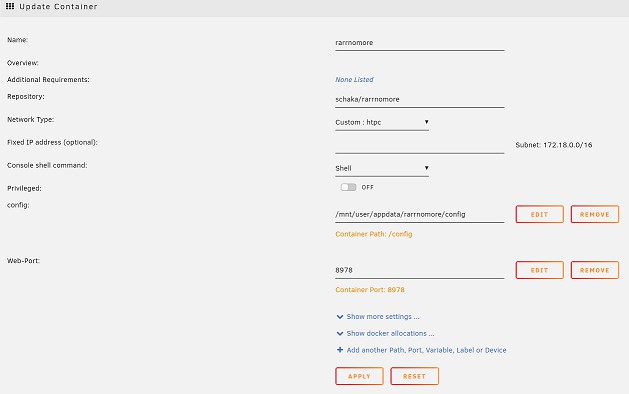The width and height of the screenshot is (629, 394).
Task: Edit the config path entry
Action: (x=540, y=214)
